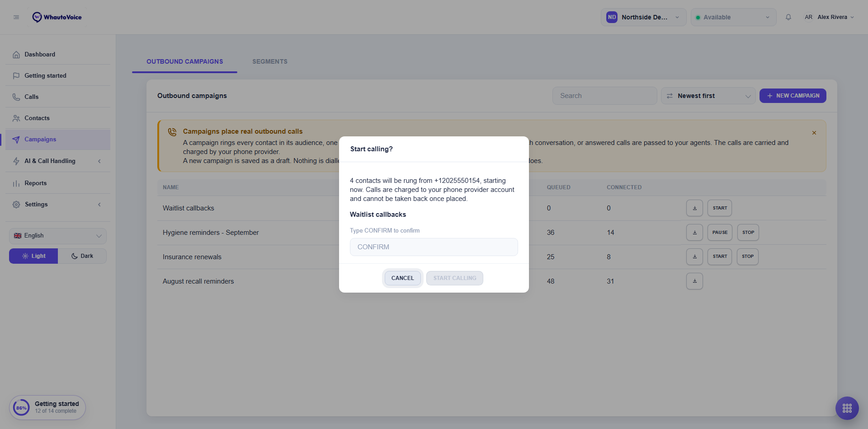The height and width of the screenshot is (429, 868).
Task: Stop Hygiene reminders campaign
Action: click(x=748, y=233)
